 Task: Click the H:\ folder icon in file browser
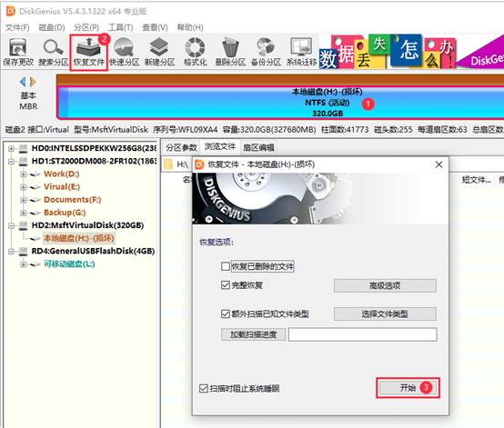pyautogui.click(x=168, y=164)
